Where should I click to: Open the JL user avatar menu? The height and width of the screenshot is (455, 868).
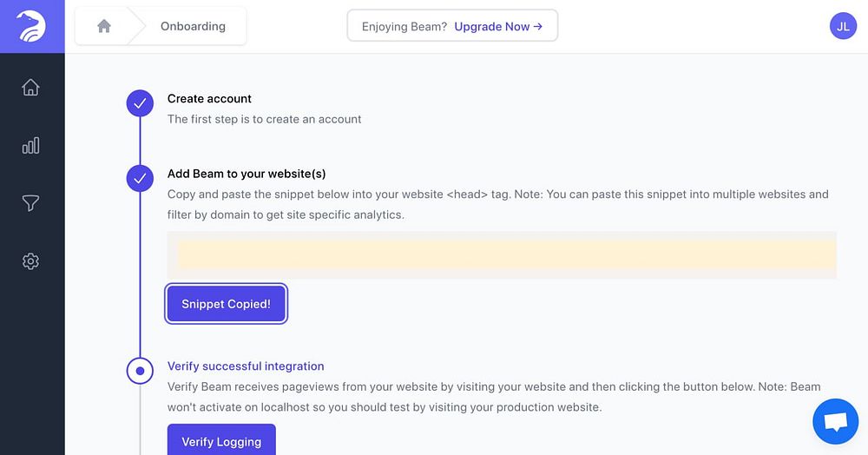843,26
